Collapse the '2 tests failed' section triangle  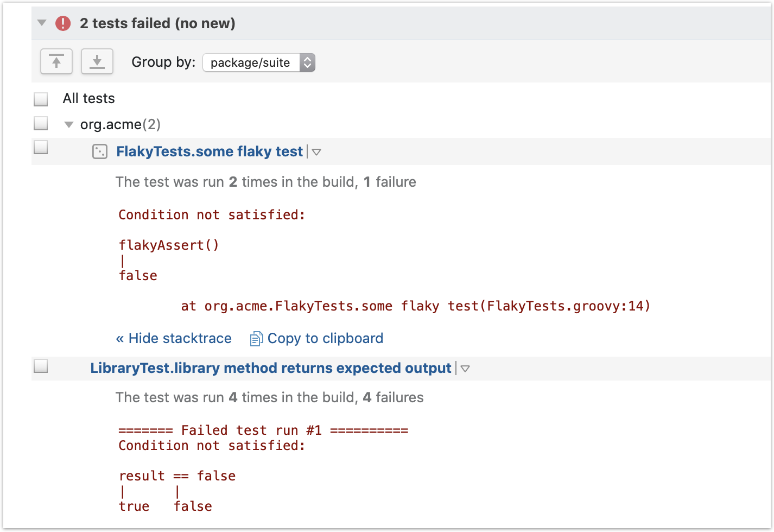click(41, 23)
